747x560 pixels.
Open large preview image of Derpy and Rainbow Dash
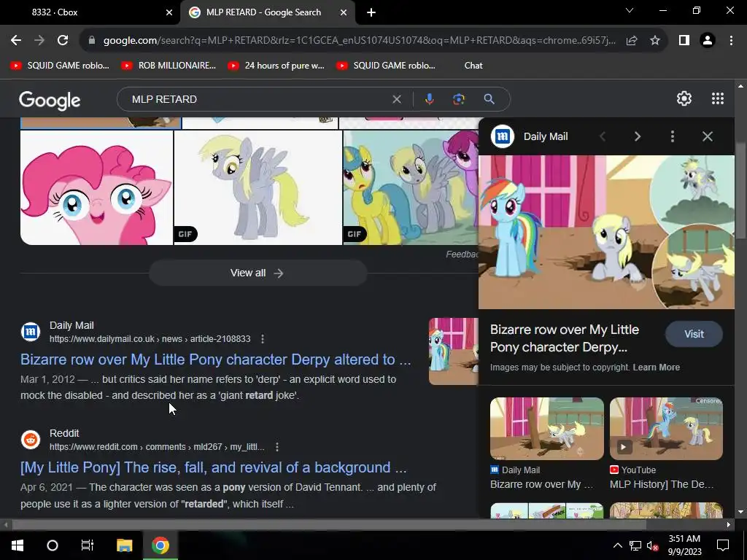pos(606,233)
